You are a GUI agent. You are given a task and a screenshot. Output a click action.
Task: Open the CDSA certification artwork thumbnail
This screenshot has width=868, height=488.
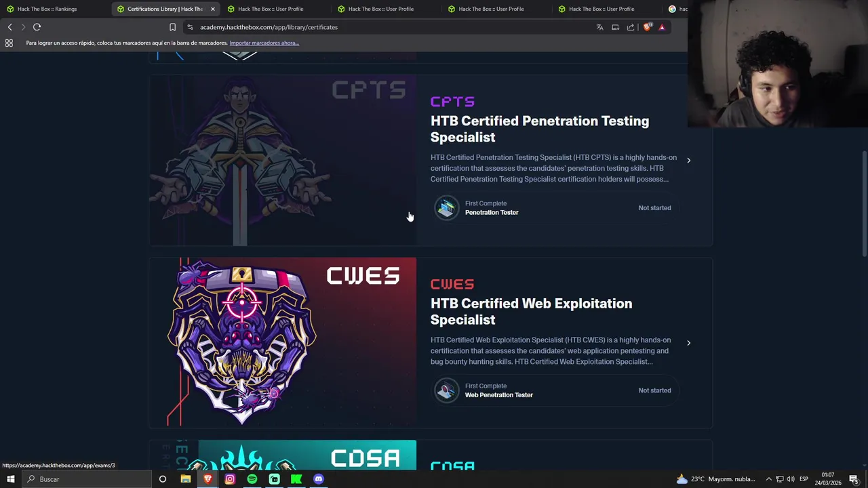coord(283,455)
